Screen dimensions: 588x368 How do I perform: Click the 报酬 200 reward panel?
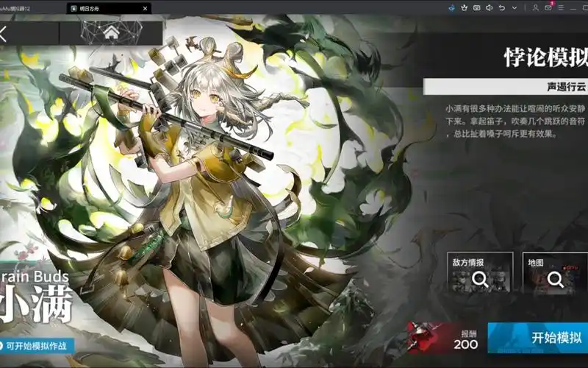point(443,338)
